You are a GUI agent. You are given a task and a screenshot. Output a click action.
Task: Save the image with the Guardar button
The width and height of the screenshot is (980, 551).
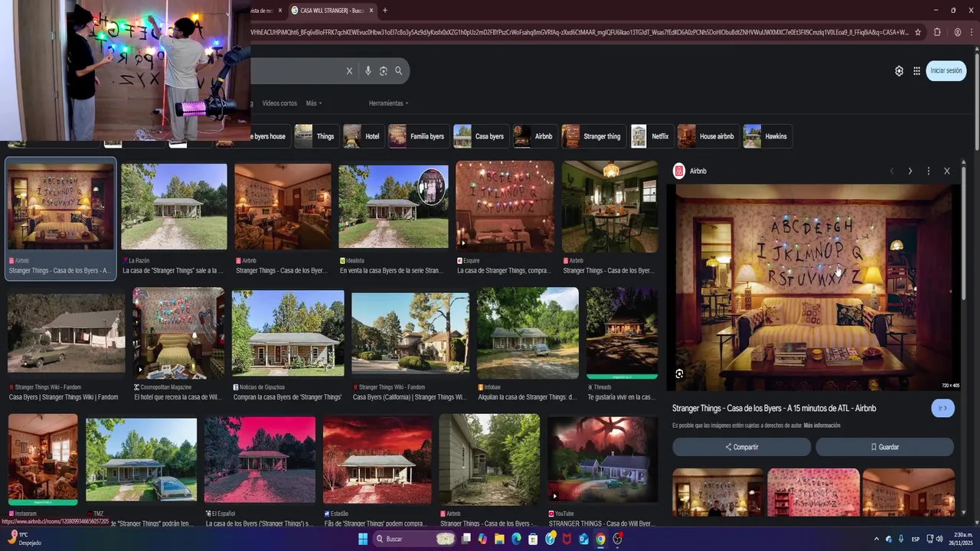click(884, 447)
